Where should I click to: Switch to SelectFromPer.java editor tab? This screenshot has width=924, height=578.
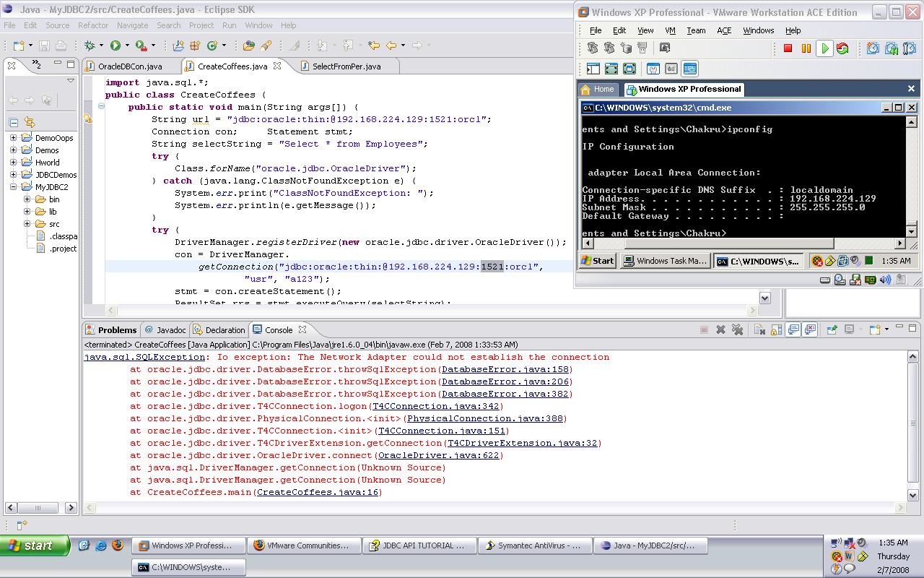[345, 66]
